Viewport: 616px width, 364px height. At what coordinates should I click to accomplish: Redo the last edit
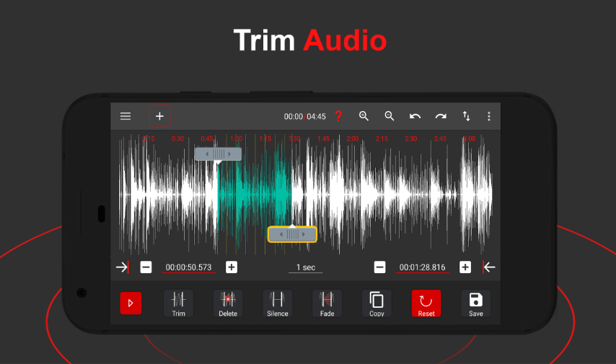tap(441, 116)
